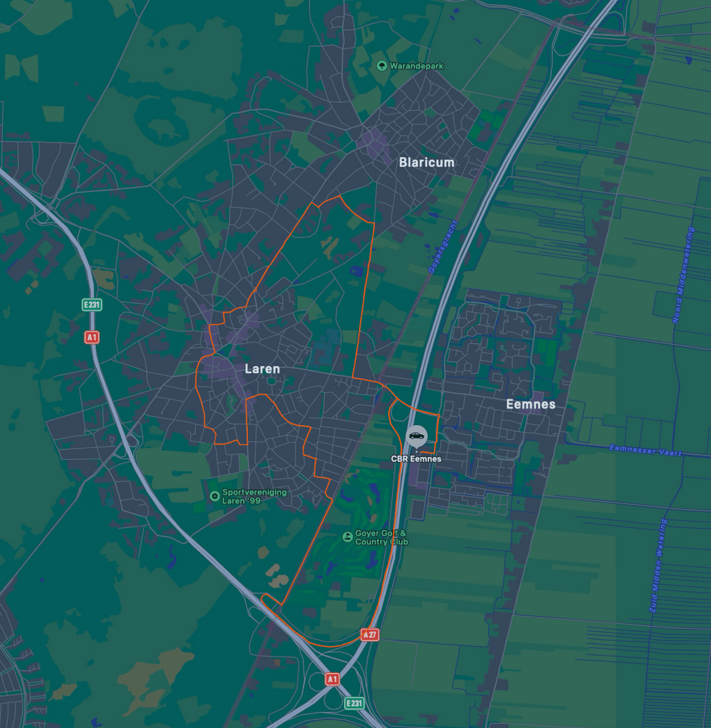Select the green E231 shield west of Laren
Image resolution: width=711 pixels, height=728 pixels.
[92, 304]
